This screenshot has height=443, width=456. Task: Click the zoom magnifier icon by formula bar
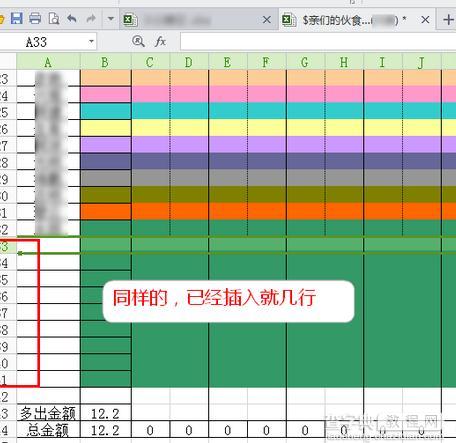tap(138, 41)
